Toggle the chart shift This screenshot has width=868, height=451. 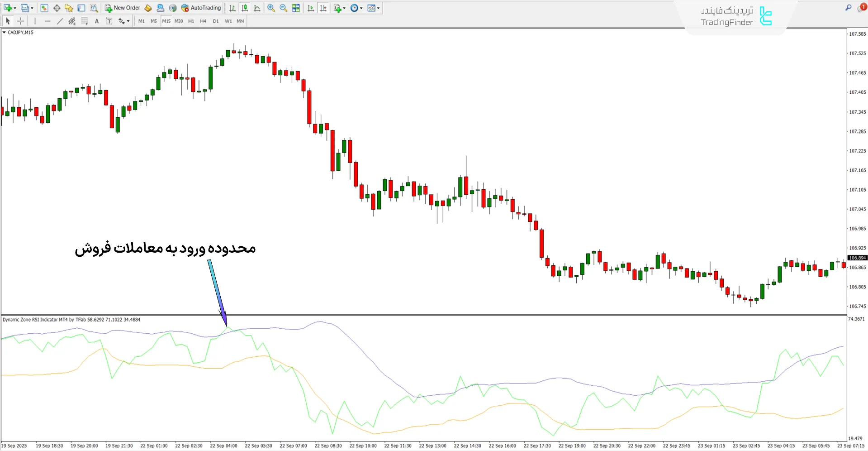point(323,8)
